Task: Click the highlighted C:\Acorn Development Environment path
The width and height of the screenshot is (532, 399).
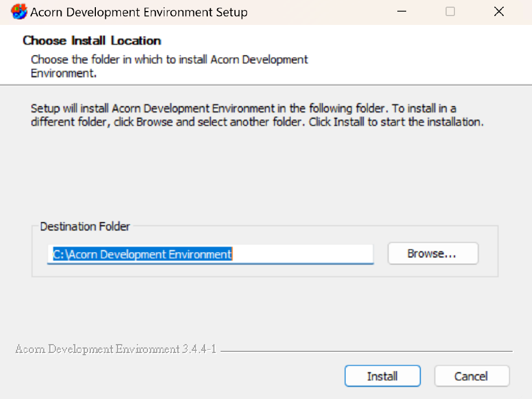Action: click(x=142, y=254)
